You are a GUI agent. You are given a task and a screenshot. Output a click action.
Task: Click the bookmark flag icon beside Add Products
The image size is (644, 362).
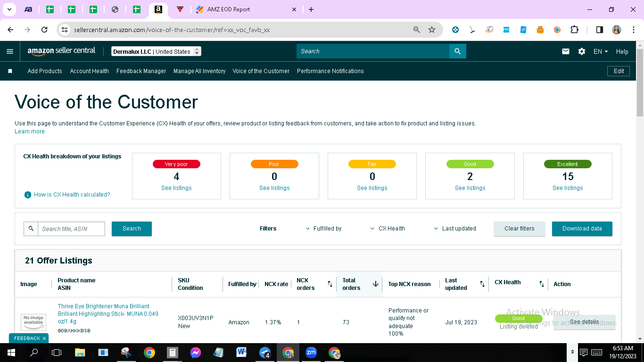(10, 71)
